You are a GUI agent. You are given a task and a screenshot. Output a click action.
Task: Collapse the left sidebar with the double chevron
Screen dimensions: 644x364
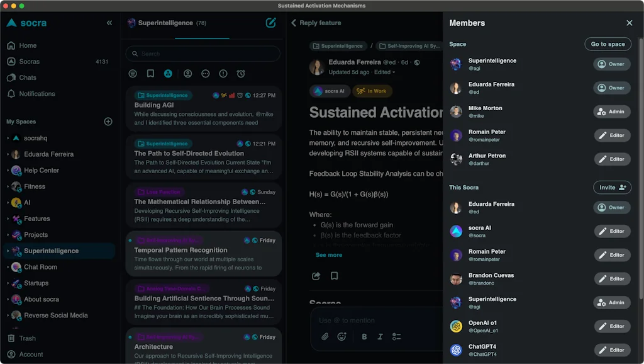coord(109,23)
